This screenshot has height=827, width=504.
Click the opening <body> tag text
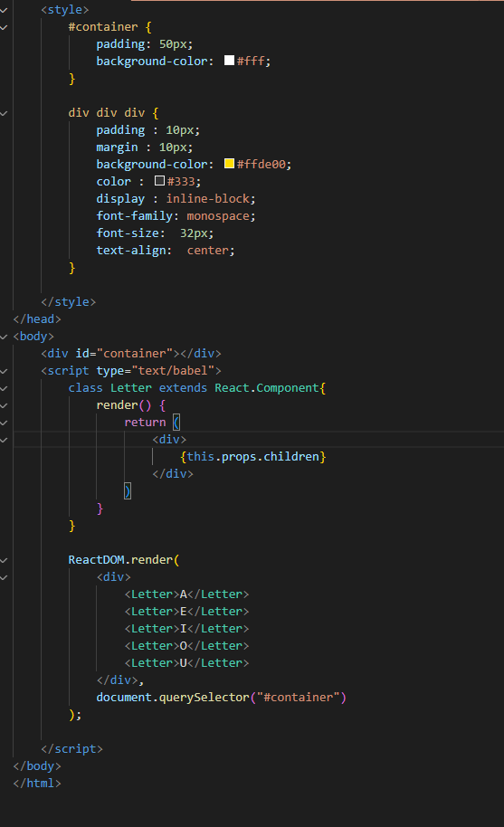(33, 337)
